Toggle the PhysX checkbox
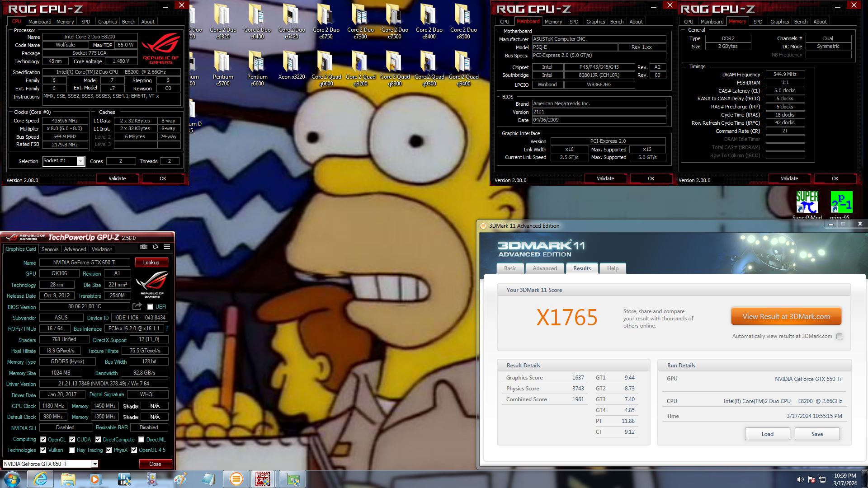The image size is (868, 488). (109, 450)
